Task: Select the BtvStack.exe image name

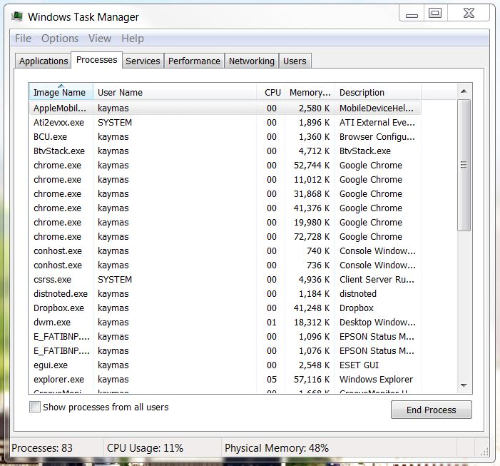Action: (x=59, y=151)
